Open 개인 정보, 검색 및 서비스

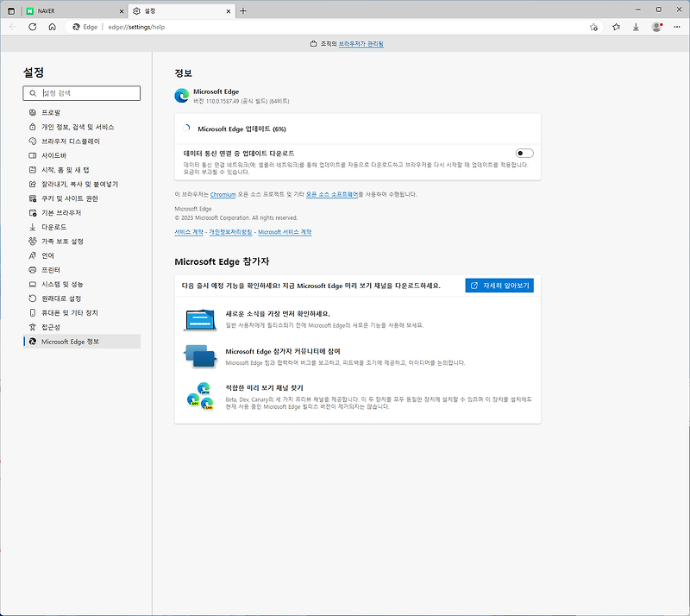point(82,127)
